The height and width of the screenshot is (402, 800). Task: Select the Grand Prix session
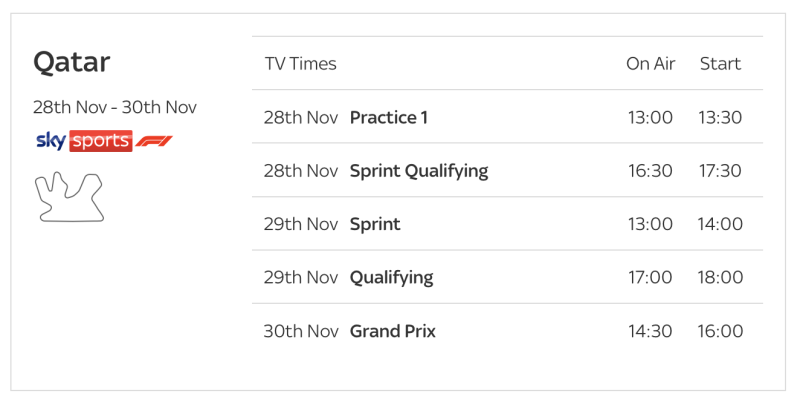point(392,331)
